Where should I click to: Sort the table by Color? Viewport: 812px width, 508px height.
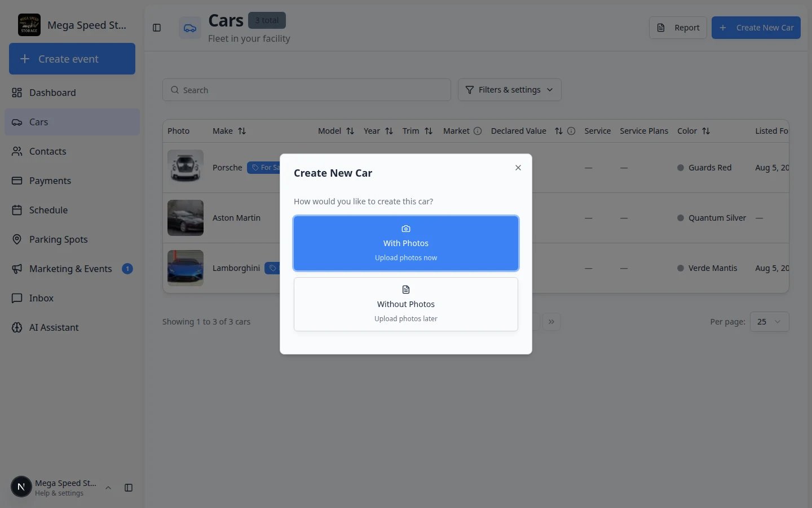click(706, 131)
